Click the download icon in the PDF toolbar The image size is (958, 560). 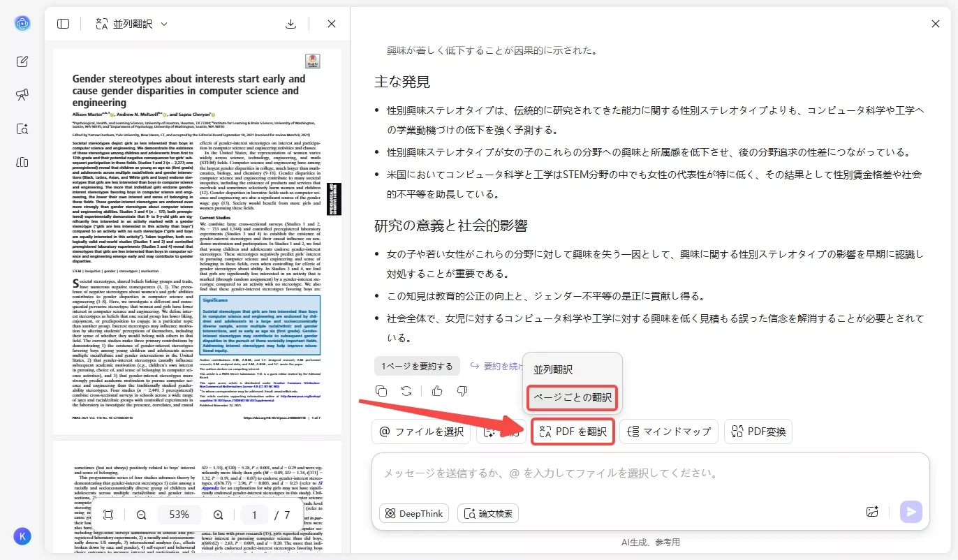tap(291, 23)
